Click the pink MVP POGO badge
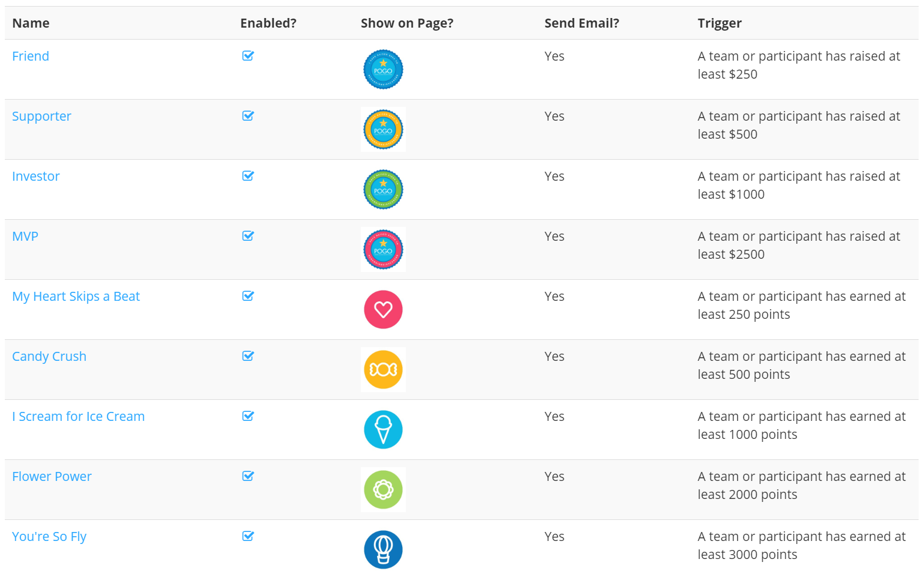 [x=383, y=249]
